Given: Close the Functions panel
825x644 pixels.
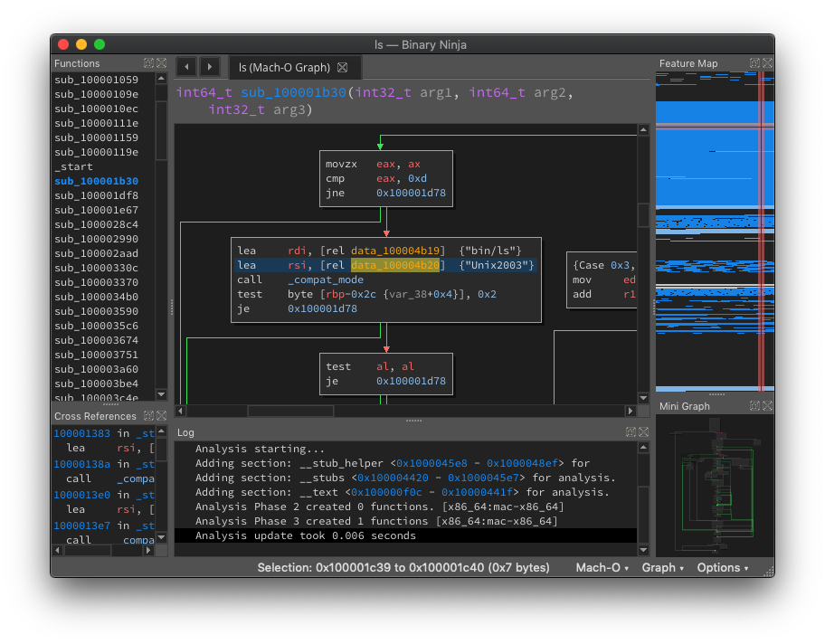Looking at the screenshot, I should [x=161, y=63].
